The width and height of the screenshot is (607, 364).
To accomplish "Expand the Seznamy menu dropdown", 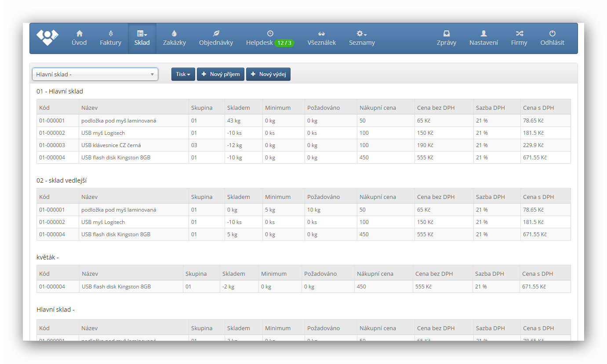I will click(x=362, y=38).
